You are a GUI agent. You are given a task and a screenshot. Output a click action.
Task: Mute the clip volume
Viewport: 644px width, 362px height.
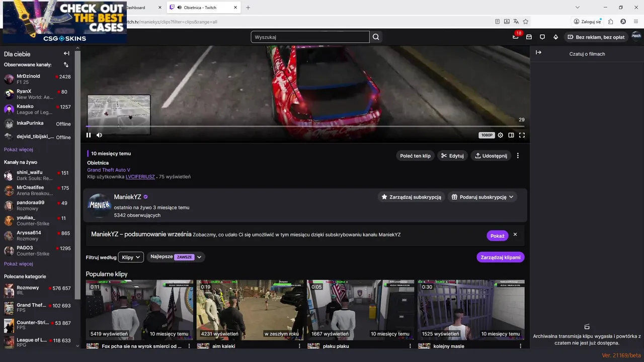point(99,135)
